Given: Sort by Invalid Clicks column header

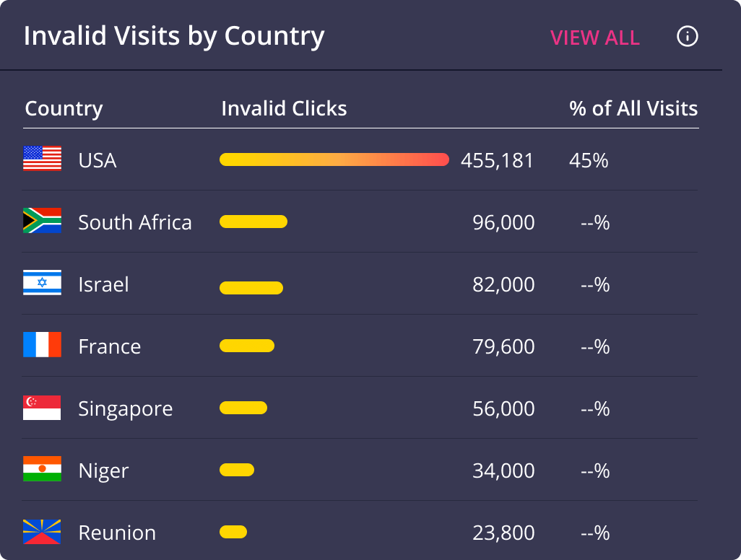Looking at the screenshot, I should click(284, 108).
